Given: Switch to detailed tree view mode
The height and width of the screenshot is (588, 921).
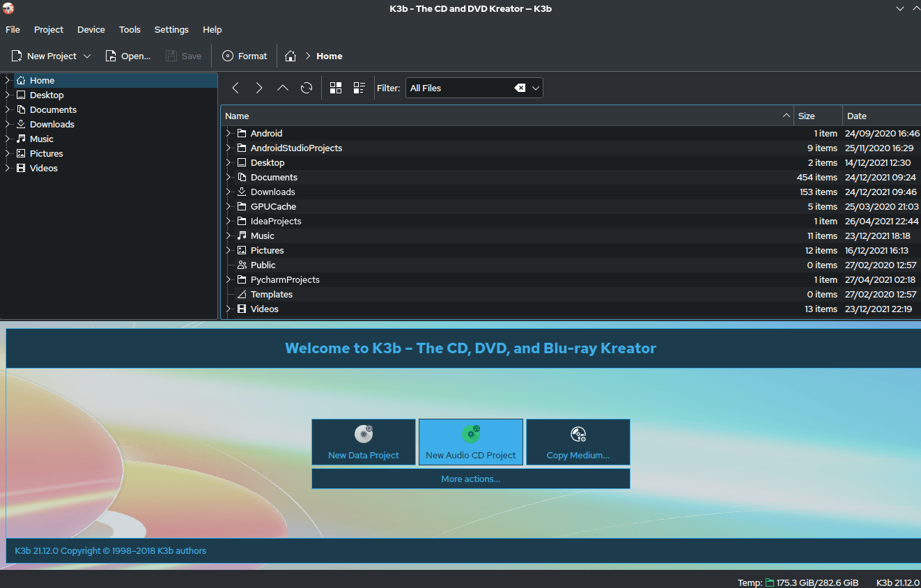Looking at the screenshot, I should point(359,88).
